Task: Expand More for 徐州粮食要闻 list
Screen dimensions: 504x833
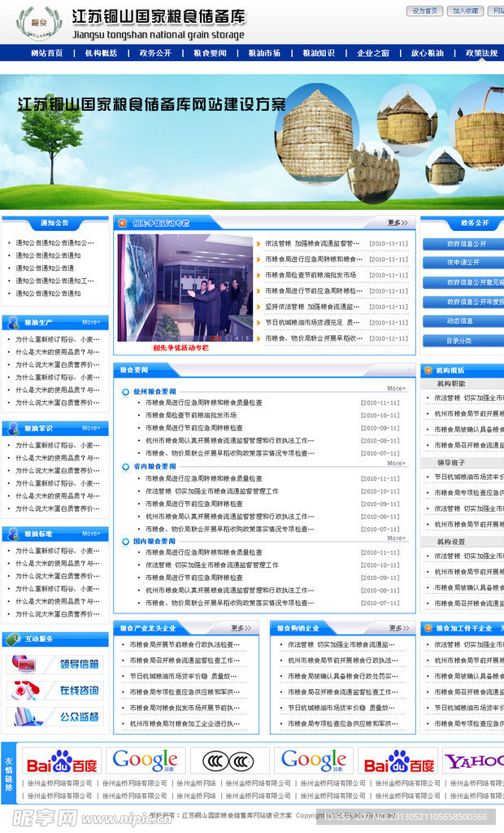Action: [x=396, y=389]
